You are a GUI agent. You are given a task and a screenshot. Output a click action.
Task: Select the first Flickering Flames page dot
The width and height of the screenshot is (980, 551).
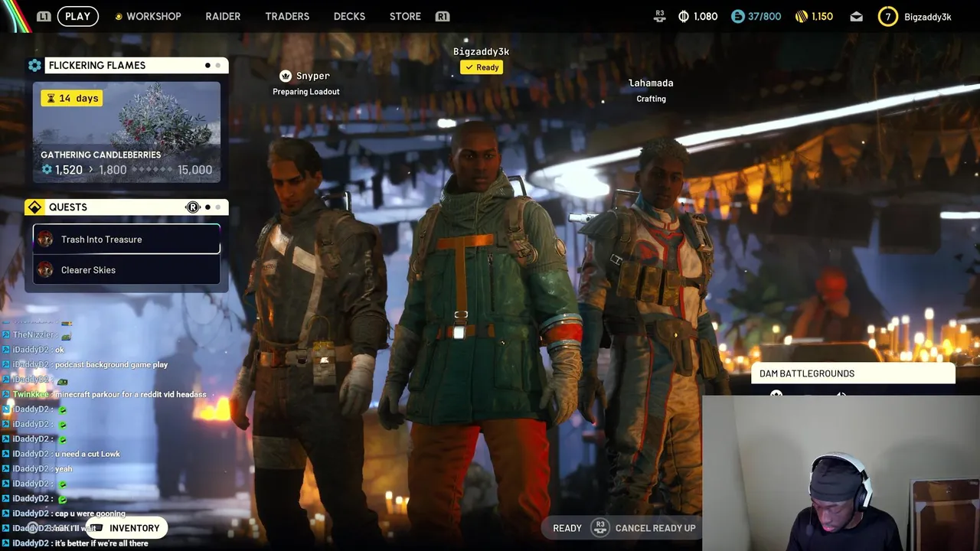(x=207, y=65)
